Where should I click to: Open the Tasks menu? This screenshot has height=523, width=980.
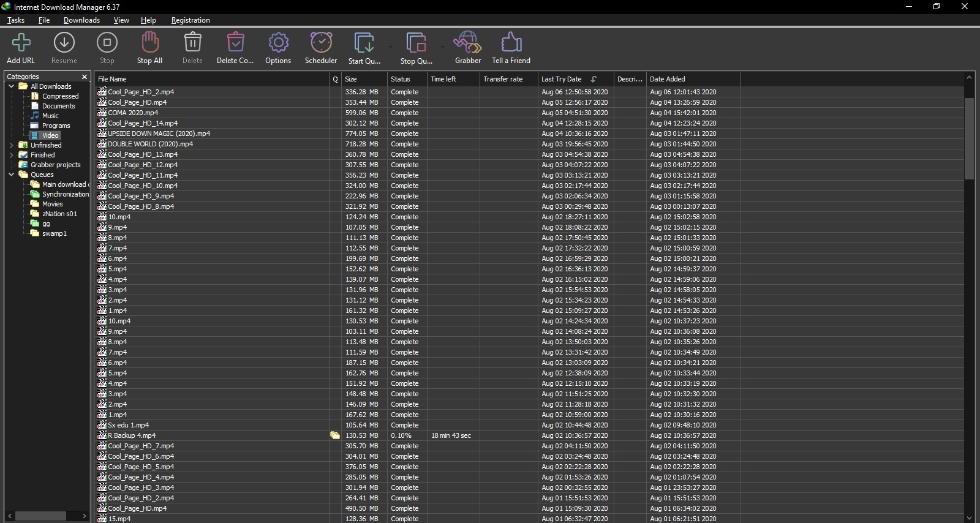16,20
